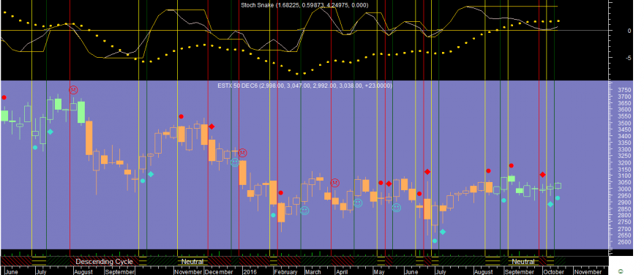Click the Neutral label above November 2015

192,261
